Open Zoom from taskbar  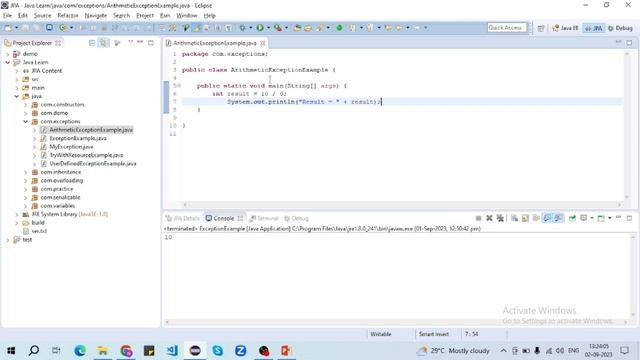pos(240,351)
